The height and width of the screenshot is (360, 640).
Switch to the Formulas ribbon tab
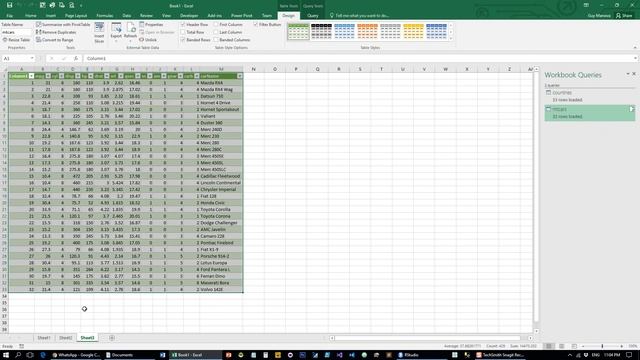[105, 16]
